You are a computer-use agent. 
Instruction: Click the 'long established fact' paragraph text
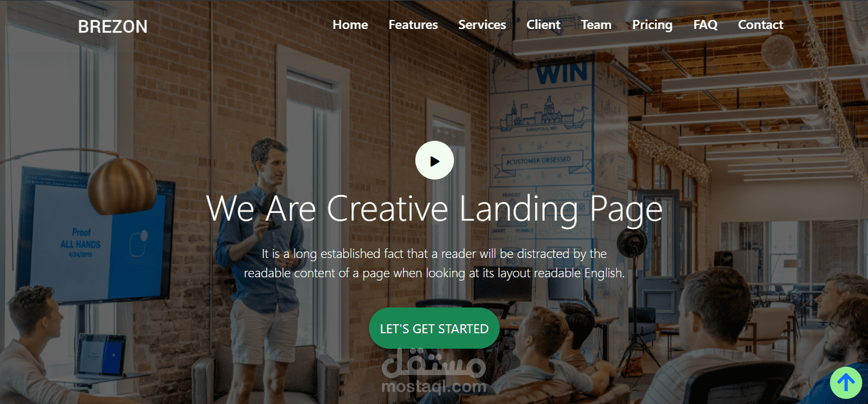tap(435, 263)
